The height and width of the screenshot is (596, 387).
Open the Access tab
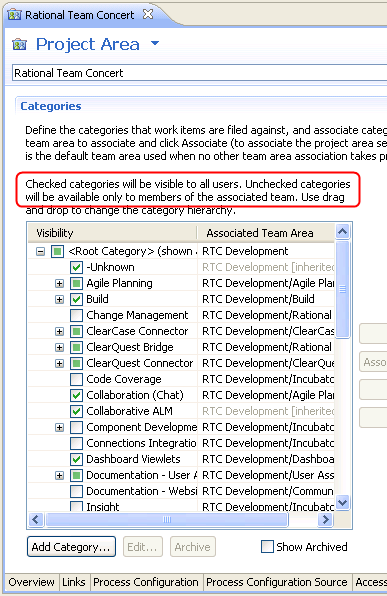click(x=371, y=582)
